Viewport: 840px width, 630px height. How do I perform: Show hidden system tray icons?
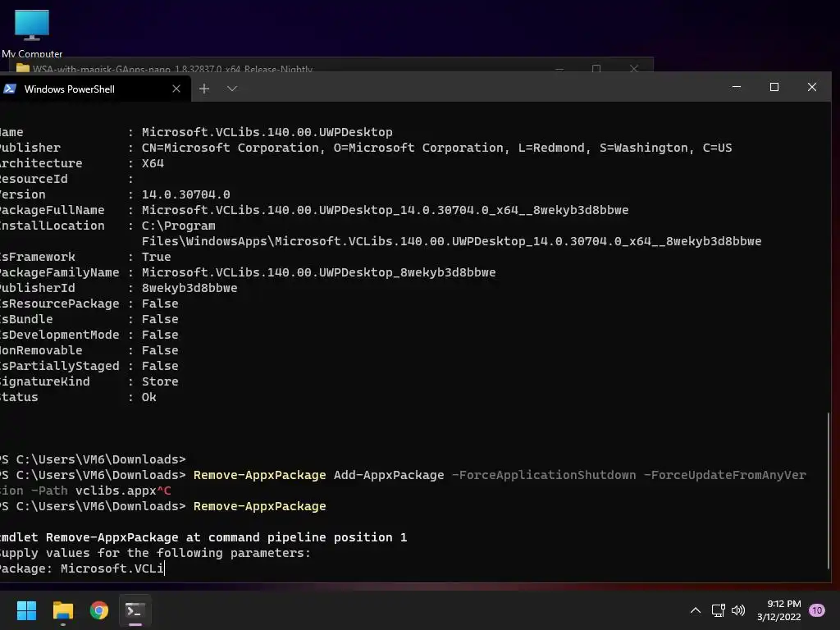click(696, 610)
